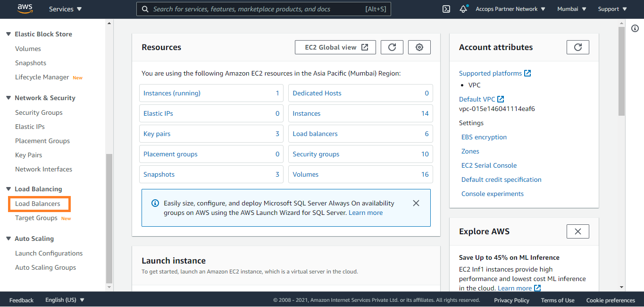Open the AWS home logo
644x307 pixels.
pyautogui.click(x=25, y=9)
